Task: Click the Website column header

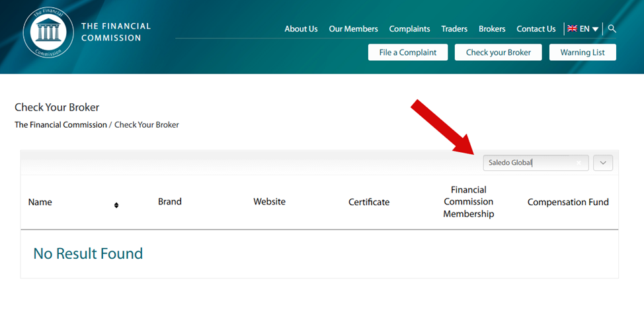Action: 269,201
